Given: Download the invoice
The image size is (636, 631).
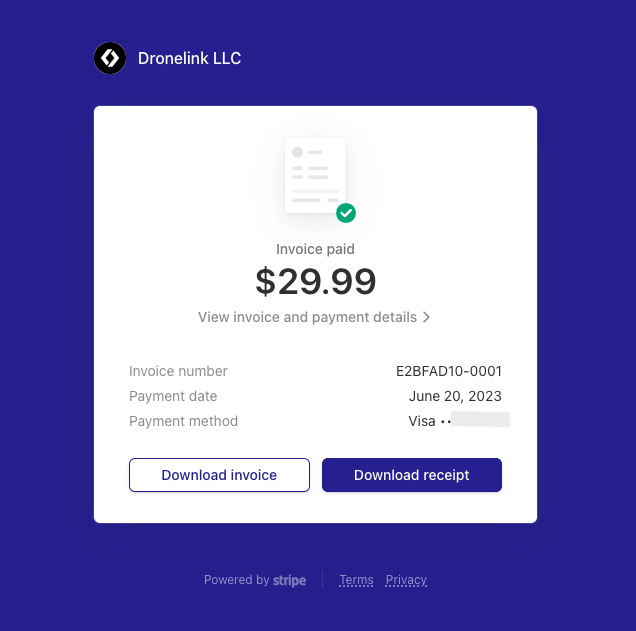Looking at the screenshot, I should [219, 475].
